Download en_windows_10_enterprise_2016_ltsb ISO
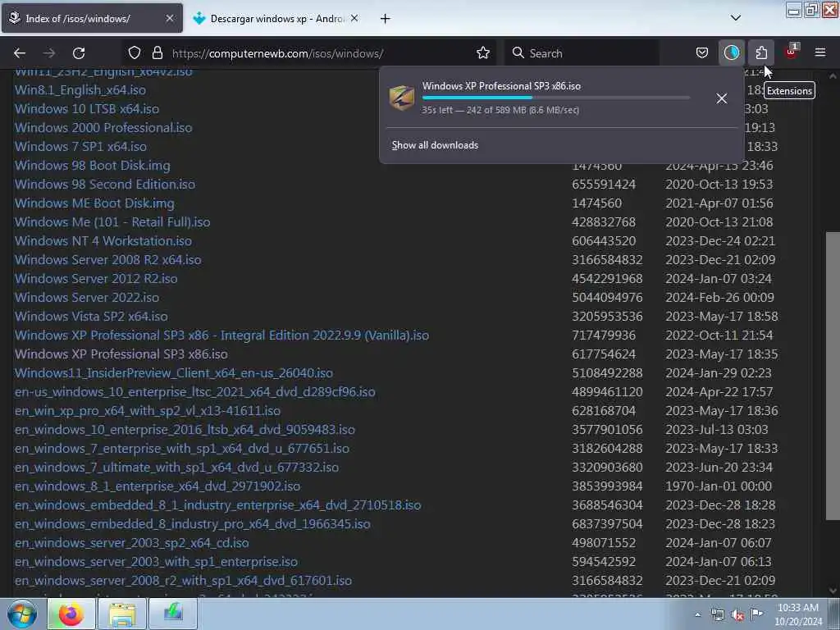The image size is (840, 630). click(x=185, y=430)
